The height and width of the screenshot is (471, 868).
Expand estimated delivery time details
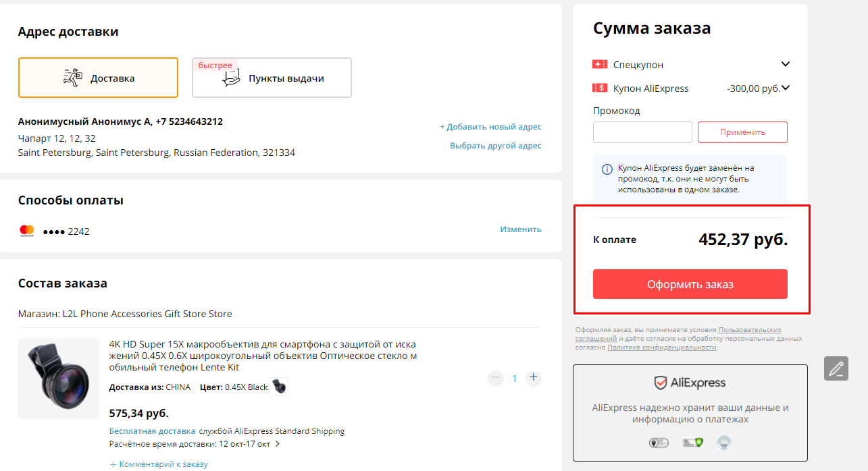pos(277,444)
